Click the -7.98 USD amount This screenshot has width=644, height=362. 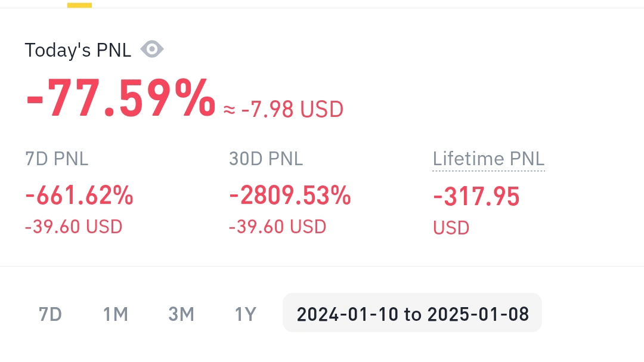pyautogui.click(x=292, y=110)
